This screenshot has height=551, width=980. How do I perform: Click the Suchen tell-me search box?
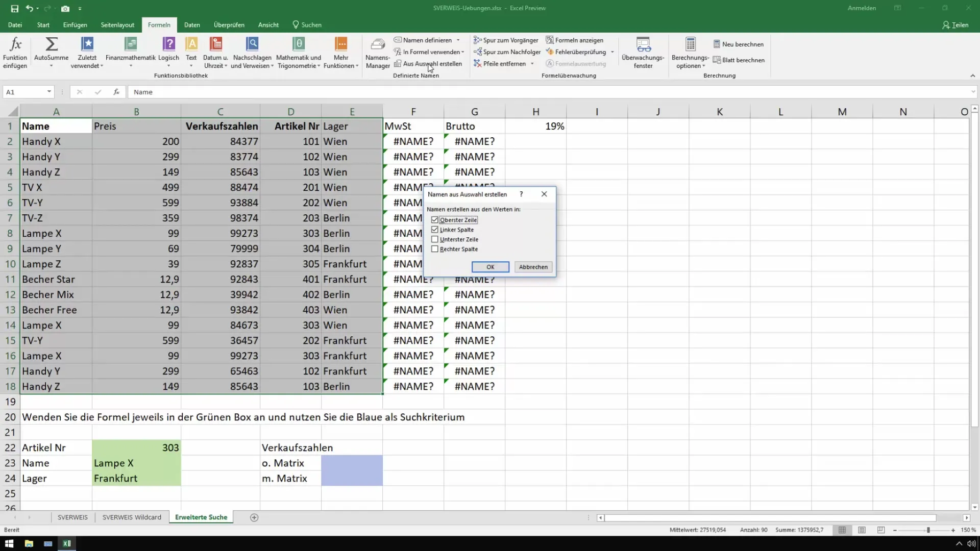click(x=307, y=24)
